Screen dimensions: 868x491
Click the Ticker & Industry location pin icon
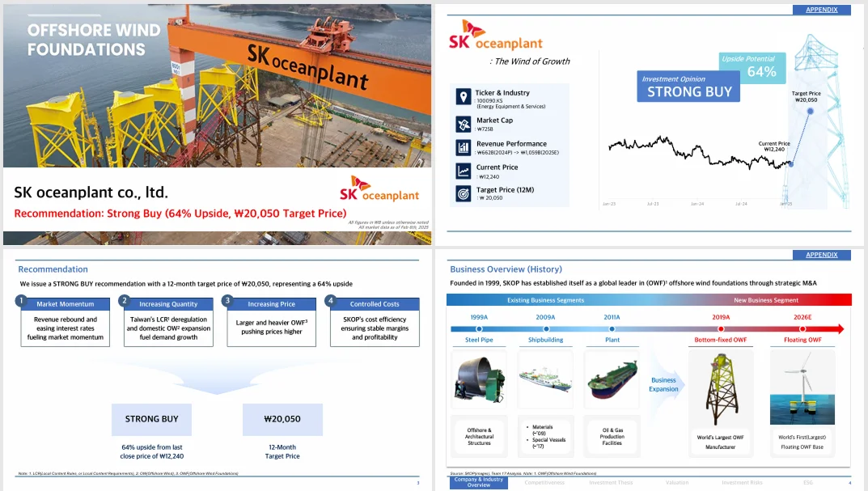(x=464, y=97)
